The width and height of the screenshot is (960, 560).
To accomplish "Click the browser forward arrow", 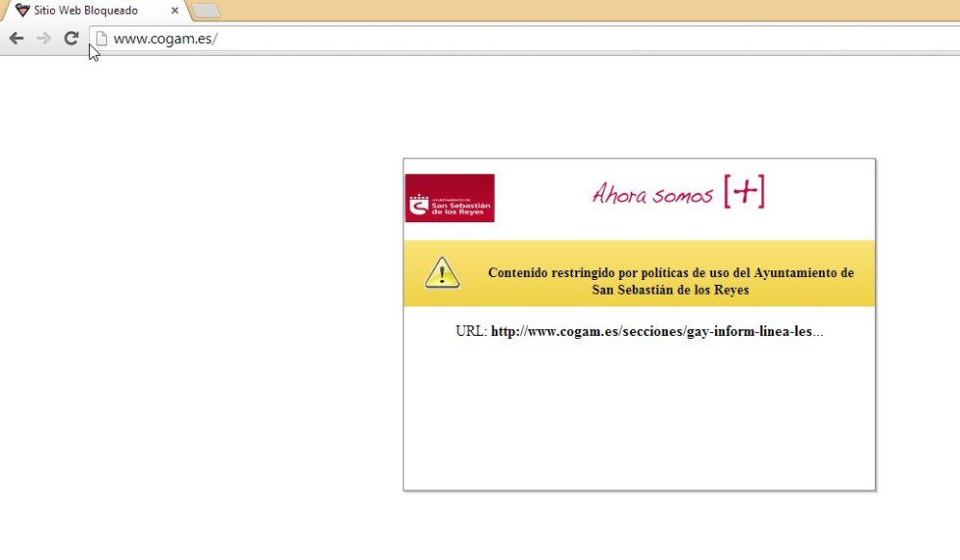I will point(43,38).
